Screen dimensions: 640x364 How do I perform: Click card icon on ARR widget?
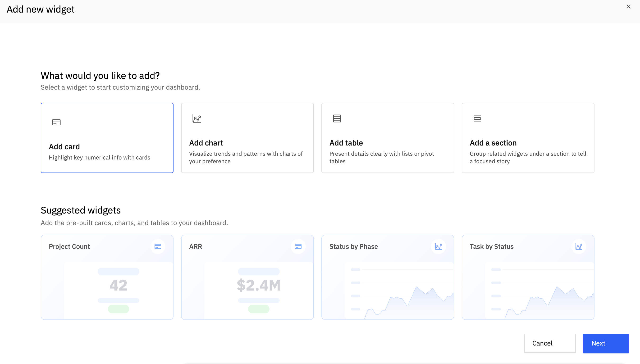(298, 246)
